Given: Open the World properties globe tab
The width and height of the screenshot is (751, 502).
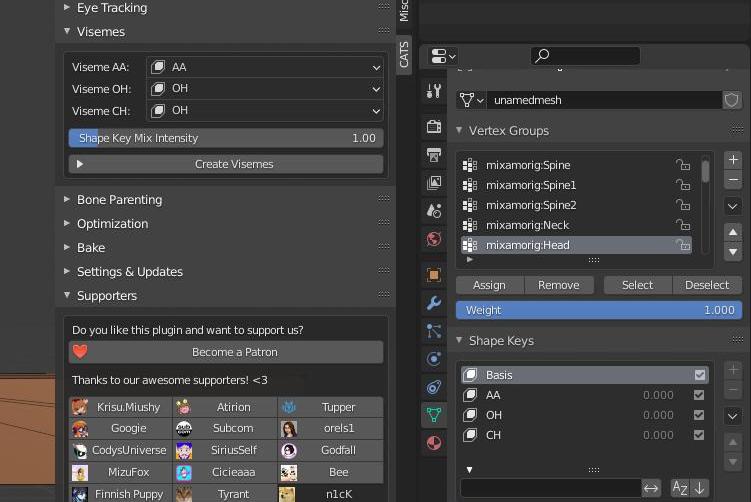Looking at the screenshot, I should pyautogui.click(x=433, y=239).
